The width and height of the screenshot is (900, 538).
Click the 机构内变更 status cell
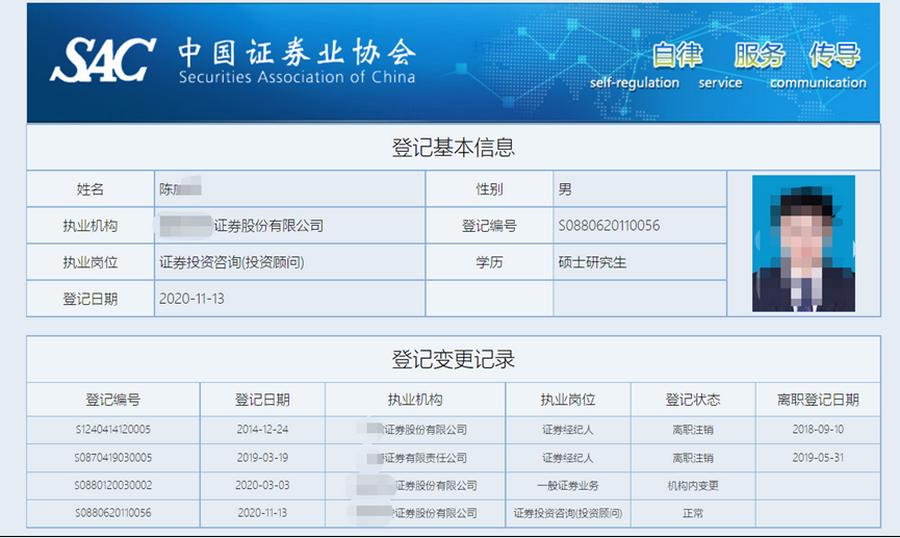(x=692, y=486)
